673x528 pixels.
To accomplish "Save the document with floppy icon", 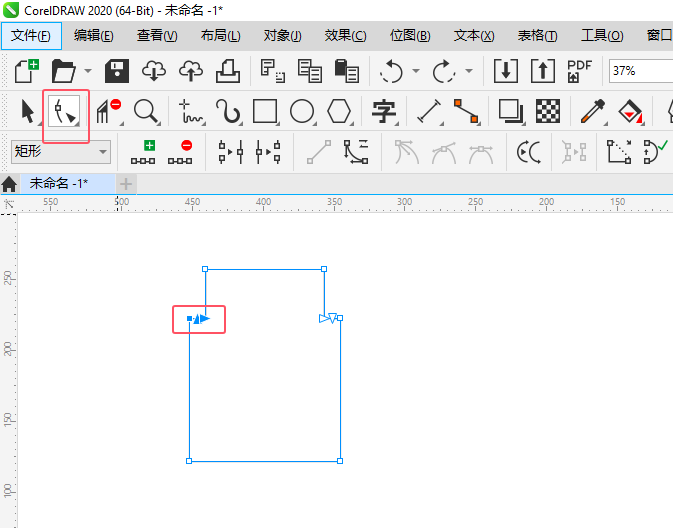I will 117,71.
